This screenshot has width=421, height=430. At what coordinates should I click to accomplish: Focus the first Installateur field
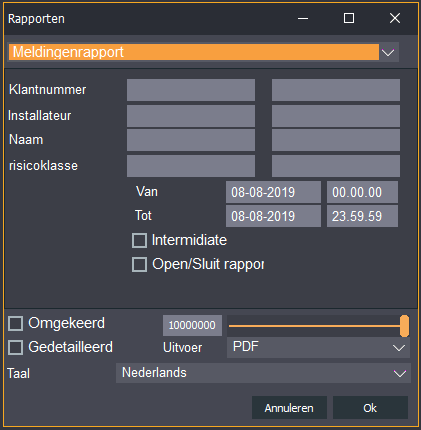point(191,116)
